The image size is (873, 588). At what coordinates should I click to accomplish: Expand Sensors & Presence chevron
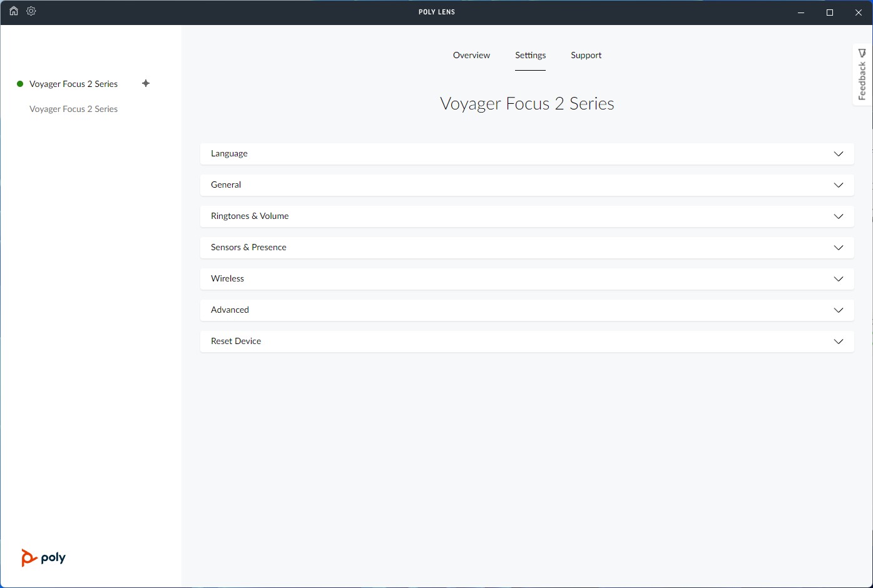tap(839, 248)
